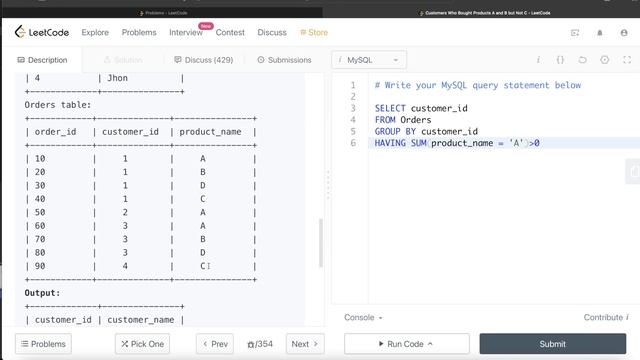Open the MySQL language dropdown
This screenshot has width=640, height=360.
(x=369, y=60)
